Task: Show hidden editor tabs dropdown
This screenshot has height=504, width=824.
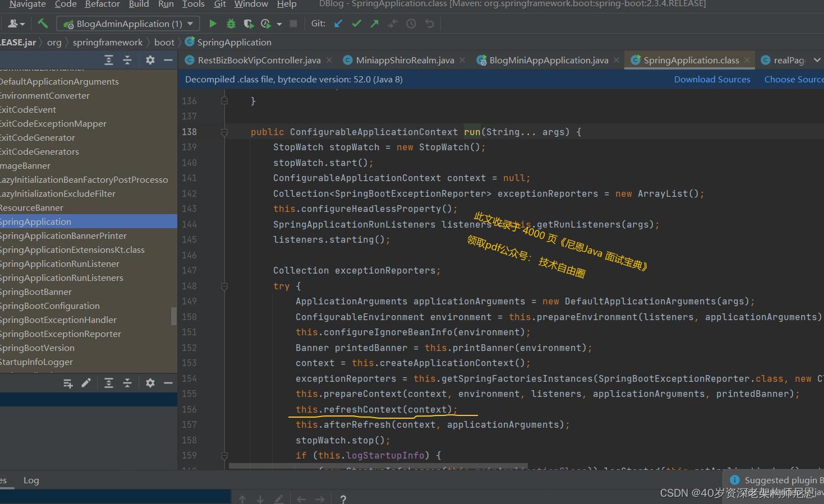Action: tap(817, 60)
